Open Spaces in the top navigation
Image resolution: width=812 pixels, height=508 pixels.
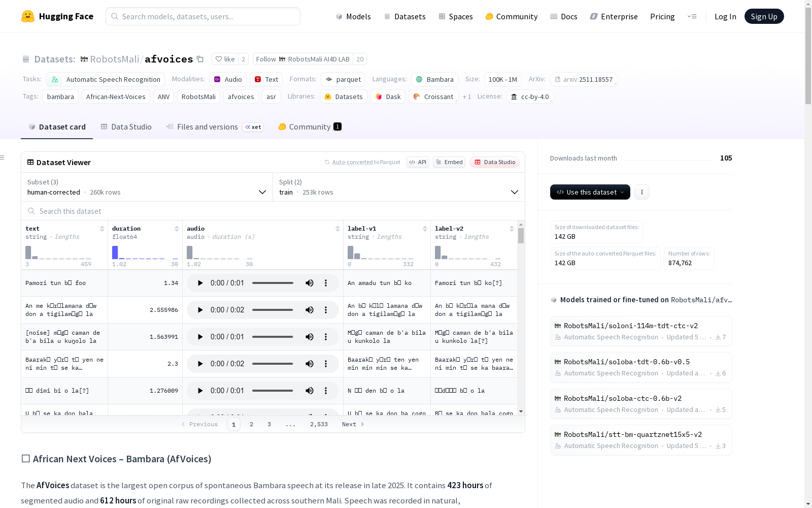click(456, 16)
